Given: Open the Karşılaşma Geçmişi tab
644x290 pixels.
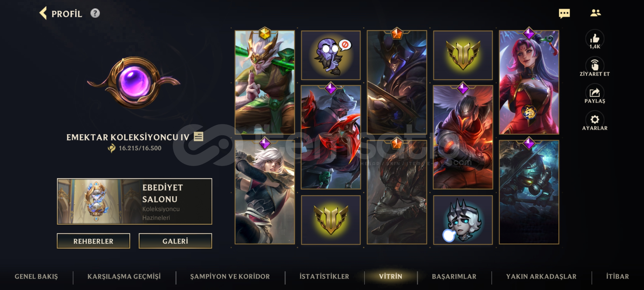Looking at the screenshot, I should [x=124, y=277].
